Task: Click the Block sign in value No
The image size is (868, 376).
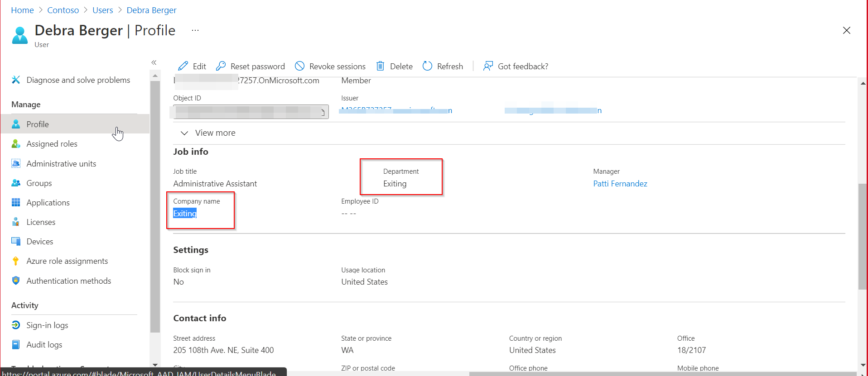Action: [x=178, y=281]
